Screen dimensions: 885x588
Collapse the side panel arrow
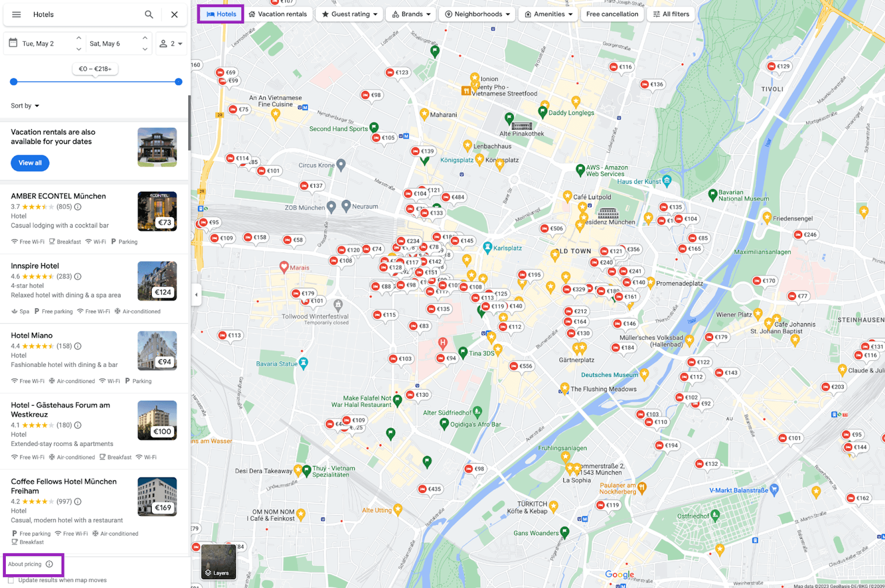[x=196, y=295]
